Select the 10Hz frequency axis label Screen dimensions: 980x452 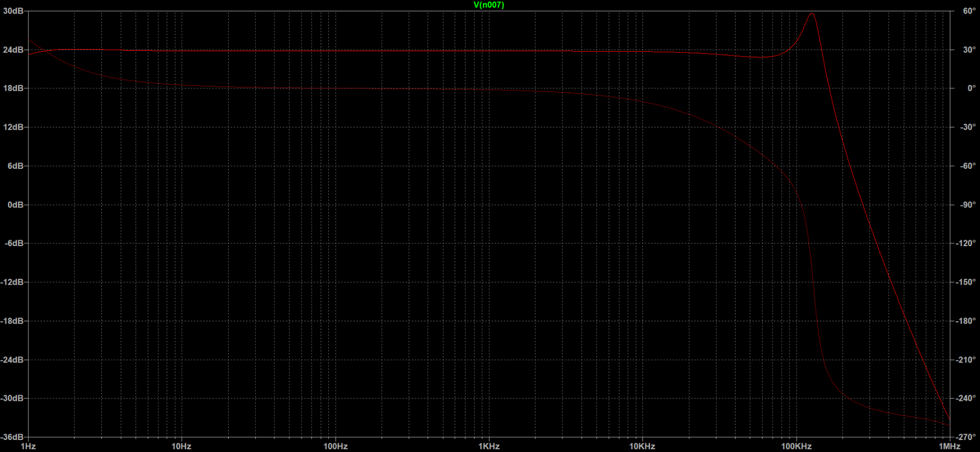click(x=181, y=446)
